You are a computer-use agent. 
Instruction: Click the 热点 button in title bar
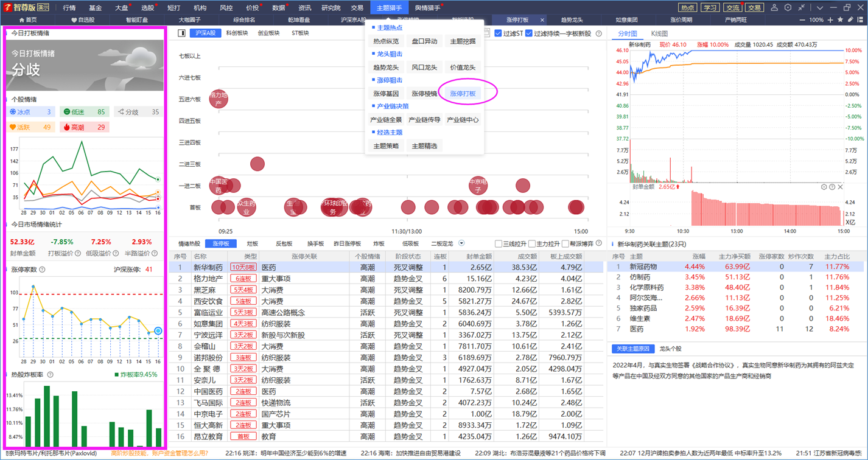(688, 8)
